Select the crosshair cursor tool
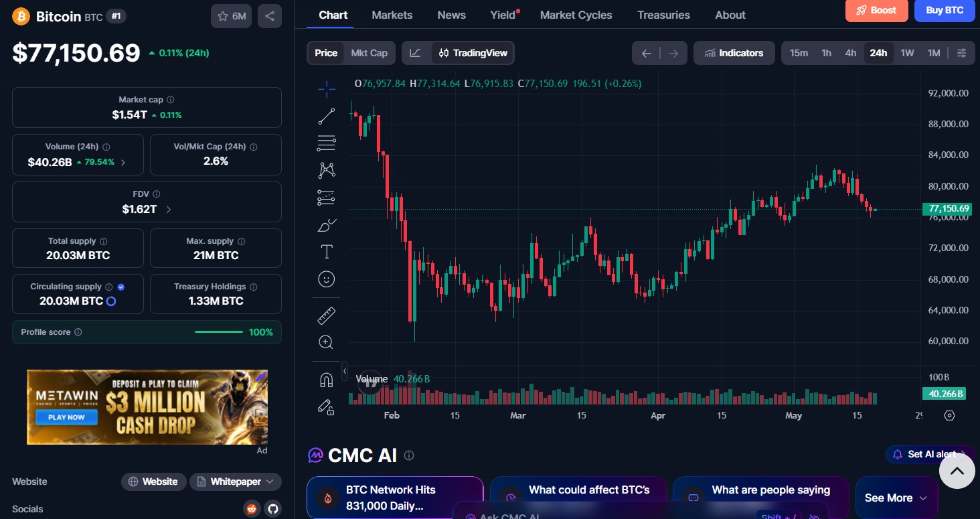Image resolution: width=980 pixels, height=519 pixels. (327, 88)
